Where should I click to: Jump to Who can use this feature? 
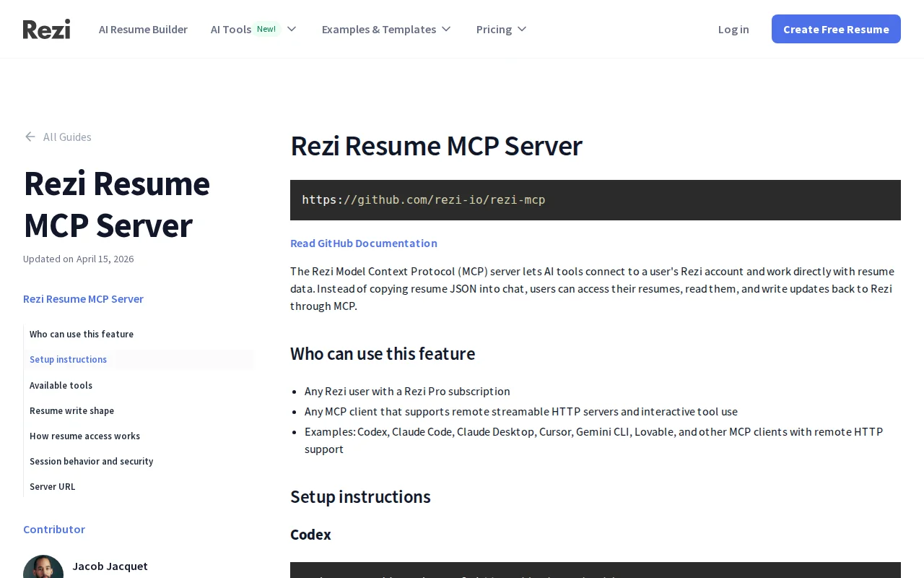tap(82, 334)
